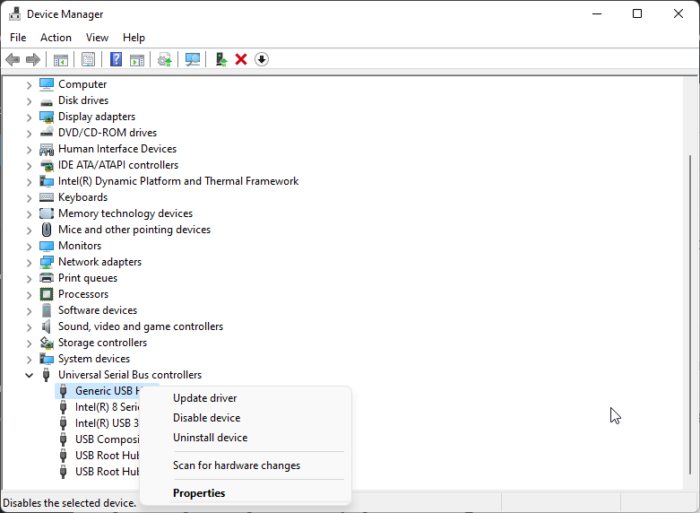Select Intel(R) Dynamic Platform and Thermal Framework
Screen dimensions: 700x513
click(x=178, y=181)
